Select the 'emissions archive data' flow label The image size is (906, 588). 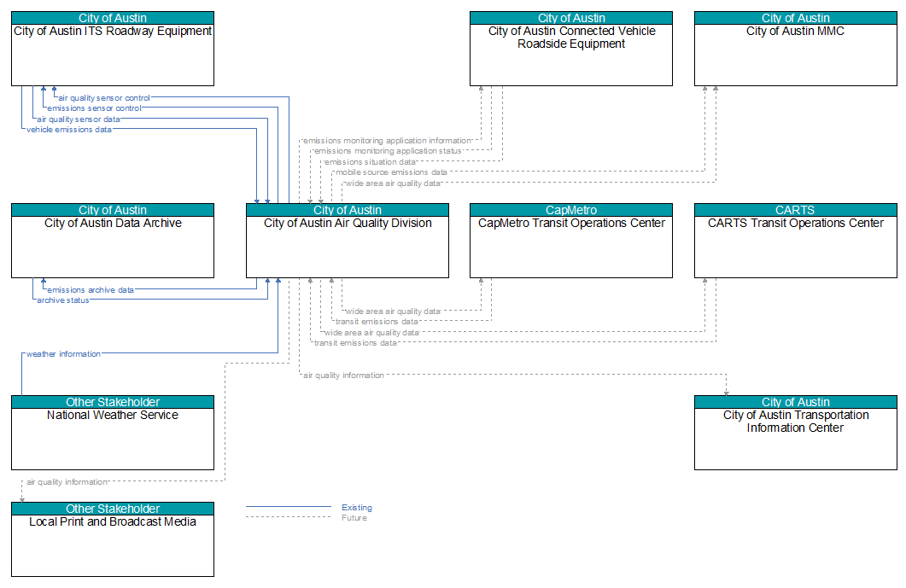pos(91,290)
